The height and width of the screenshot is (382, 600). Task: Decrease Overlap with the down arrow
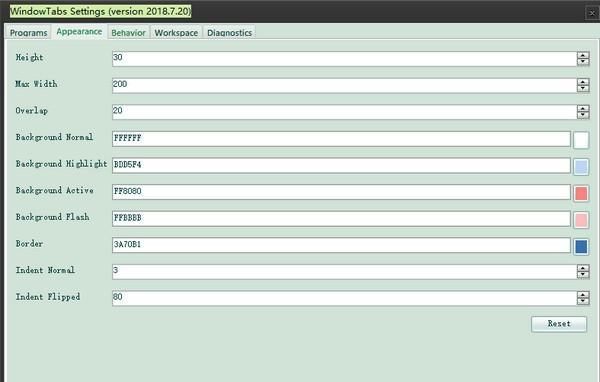tap(583, 115)
